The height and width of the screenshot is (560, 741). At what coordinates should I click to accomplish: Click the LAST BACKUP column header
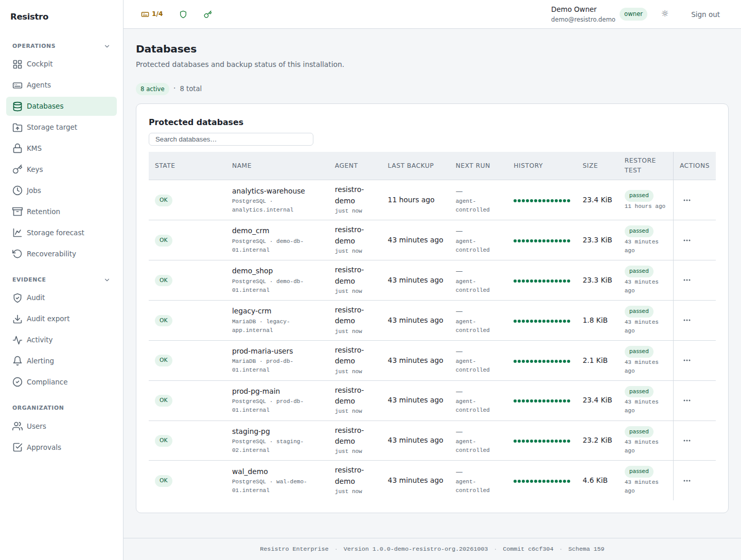[x=411, y=166]
